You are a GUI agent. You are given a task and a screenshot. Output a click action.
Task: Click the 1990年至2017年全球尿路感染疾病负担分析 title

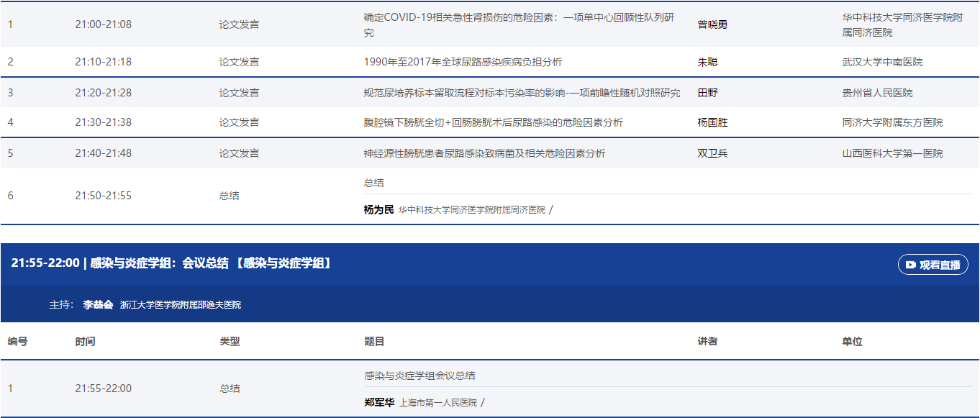(463, 62)
